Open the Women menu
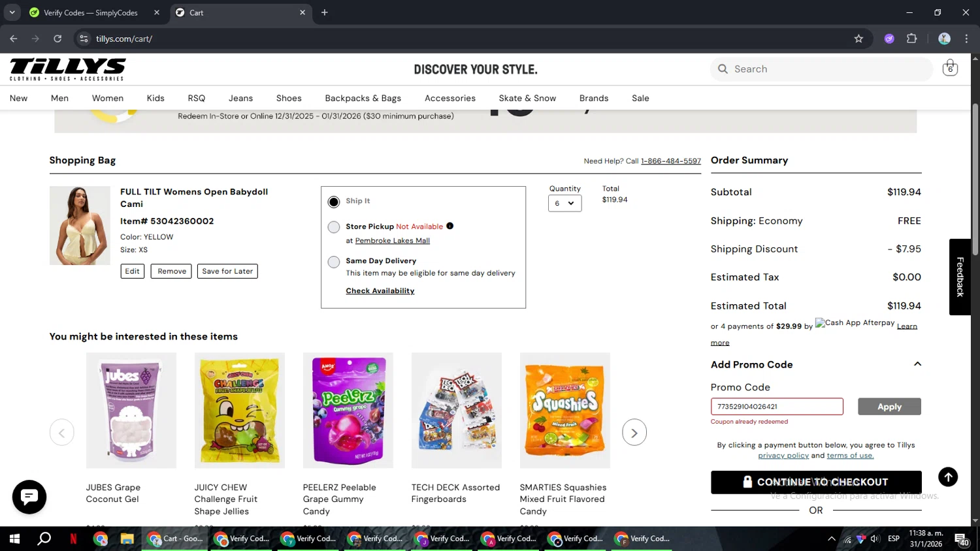Viewport: 980px width, 551px height. pyautogui.click(x=108, y=98)
